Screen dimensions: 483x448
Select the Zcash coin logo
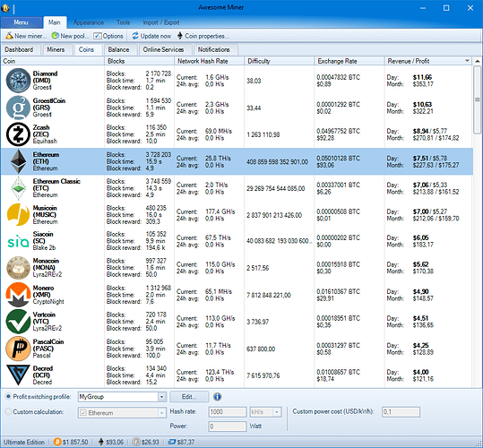pyautogui.click(x=18, y=134)
